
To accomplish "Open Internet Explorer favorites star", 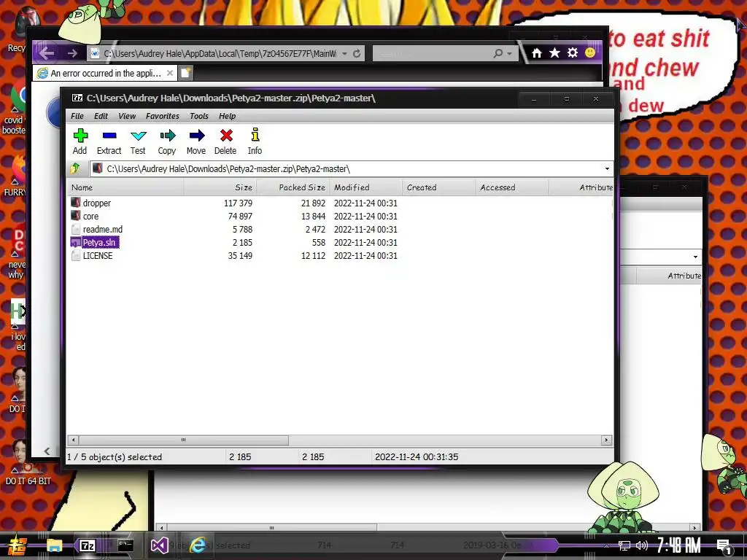I will tap(554, 52).
